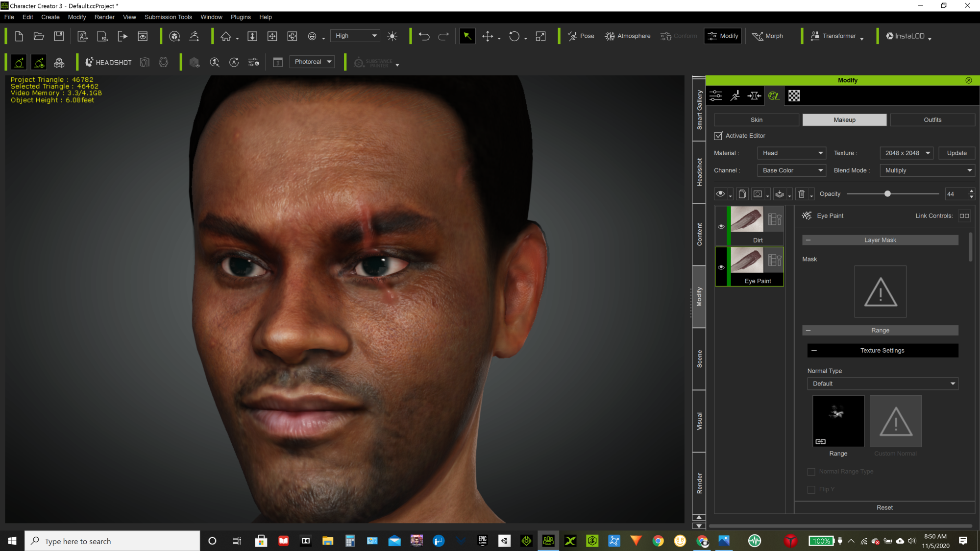Open the Render menu
This screenshot has height=551, width=980.
coord(104,17)
